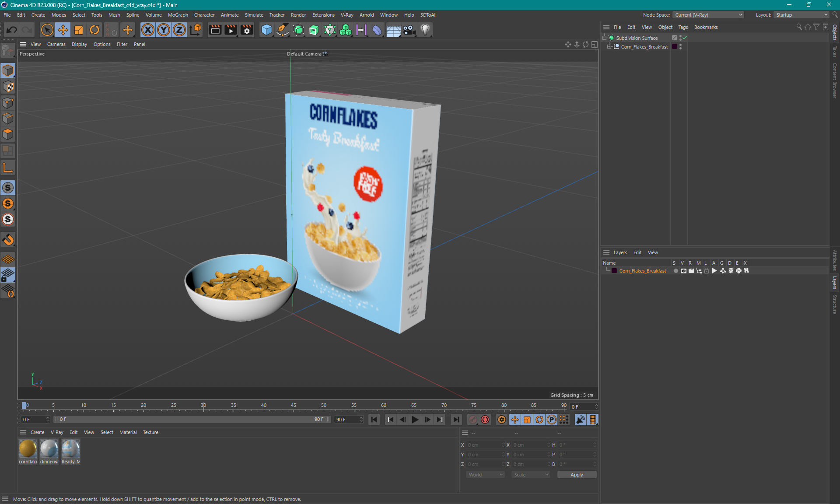
Task: Toggle Y axis lock
Action: (164, 30)
